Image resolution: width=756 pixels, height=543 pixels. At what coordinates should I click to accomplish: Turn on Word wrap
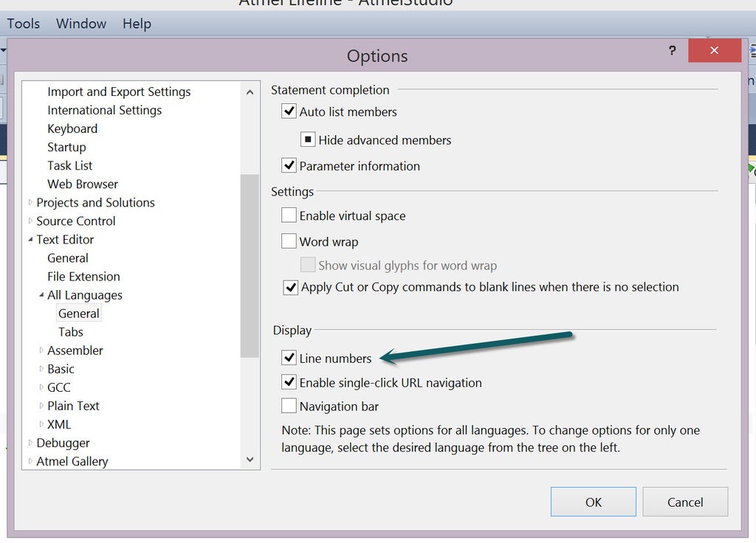pos(289,241)
